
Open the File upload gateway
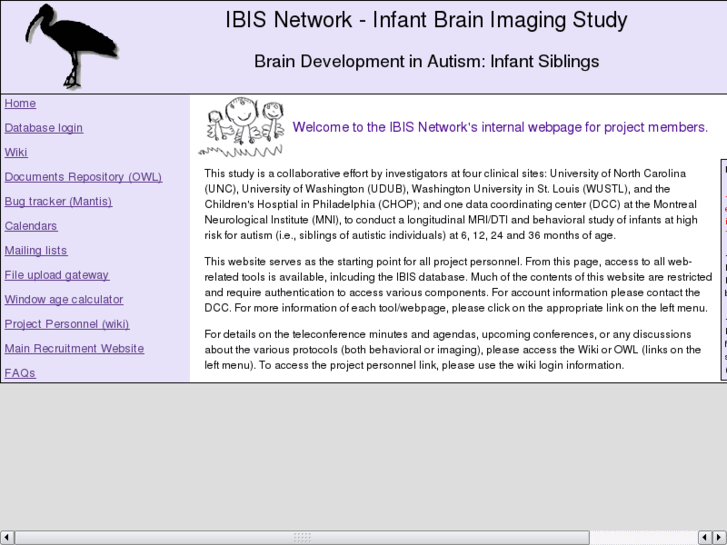[x=57, y=276]
